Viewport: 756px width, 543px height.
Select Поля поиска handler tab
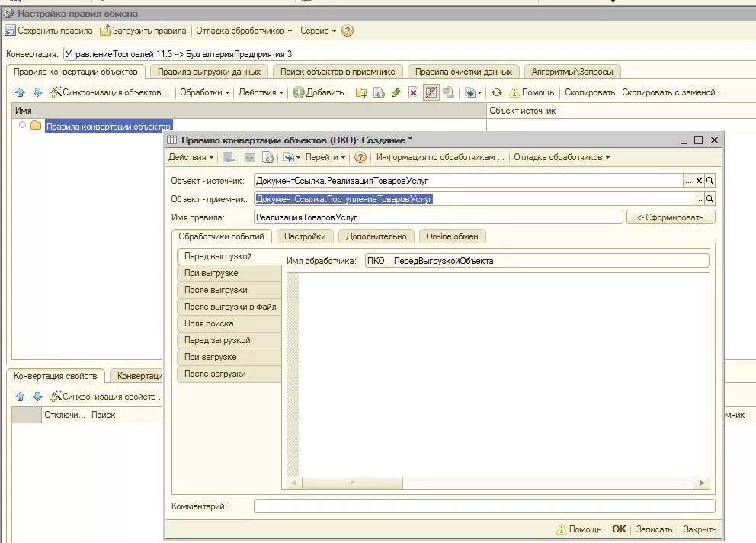coord(229,324)
